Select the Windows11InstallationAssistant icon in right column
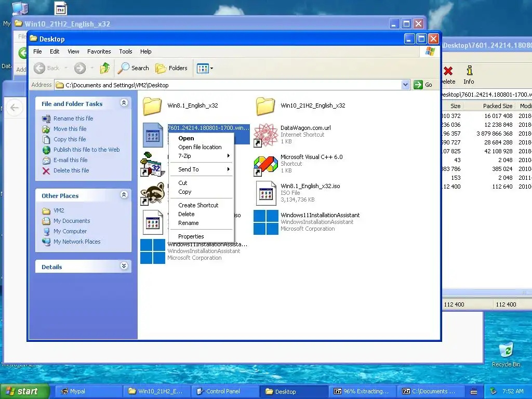 click(266, 222)
